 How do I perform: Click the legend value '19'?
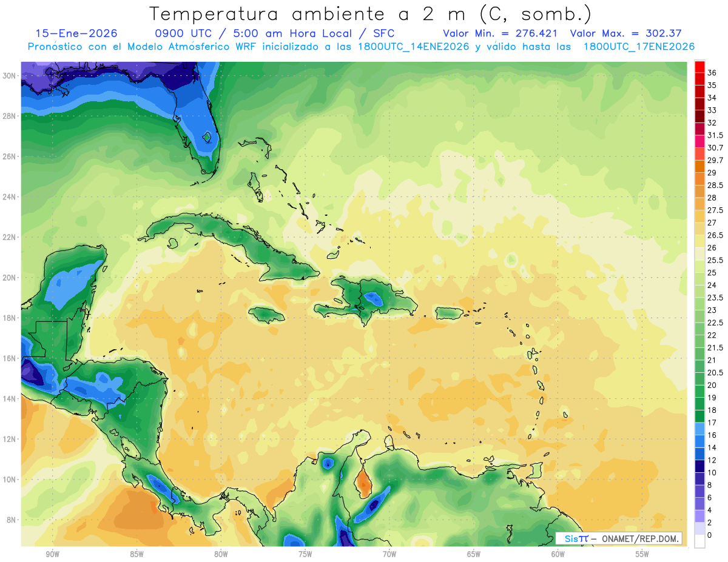tap(712, 398)
